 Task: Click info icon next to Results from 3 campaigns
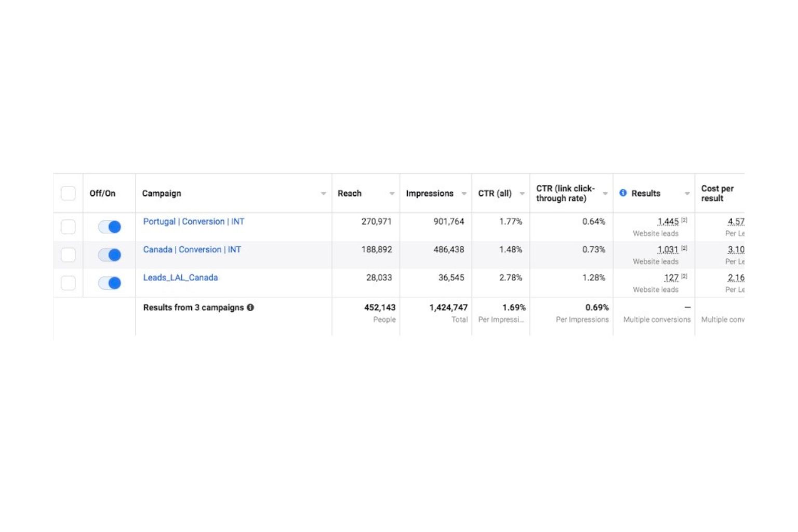[x=250, y=308]
